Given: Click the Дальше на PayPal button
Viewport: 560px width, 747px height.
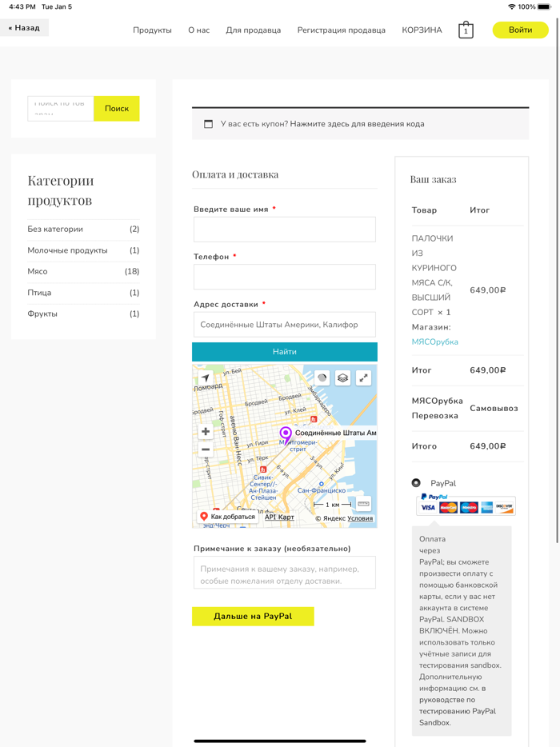Looking at the screenshot, I should [253, 617].
